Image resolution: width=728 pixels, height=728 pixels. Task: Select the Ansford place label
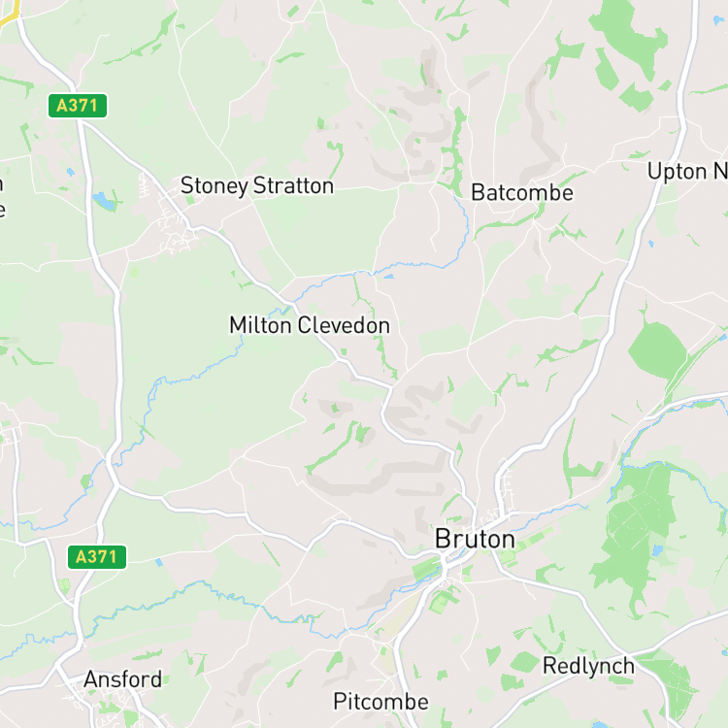point(123,679)
